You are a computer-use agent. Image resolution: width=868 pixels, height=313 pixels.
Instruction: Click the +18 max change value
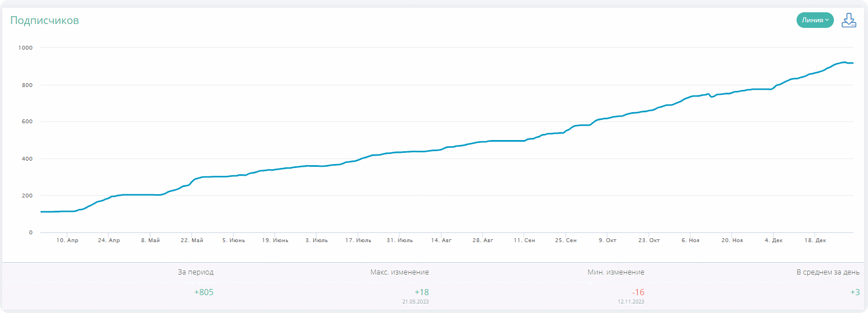pos(421,292)
